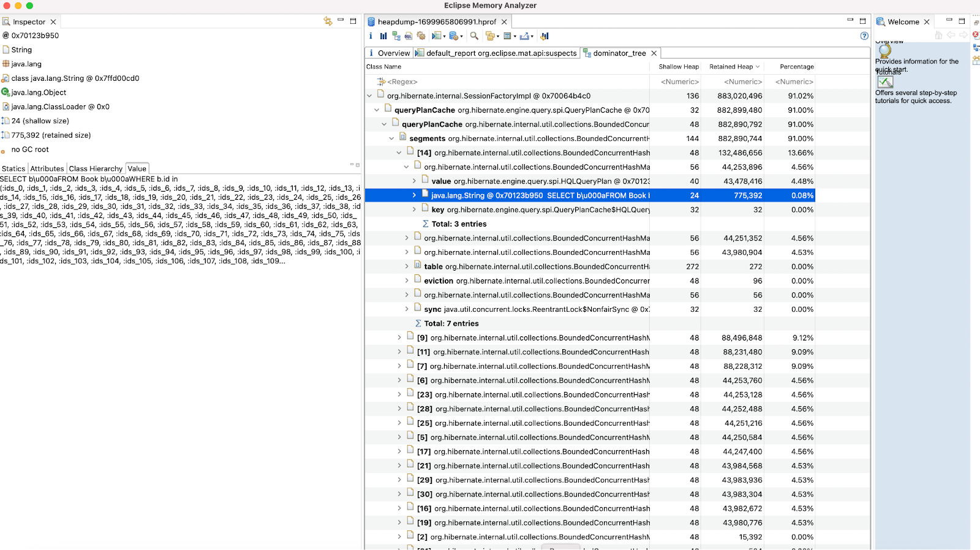Click the Welcome home icon

939,36
